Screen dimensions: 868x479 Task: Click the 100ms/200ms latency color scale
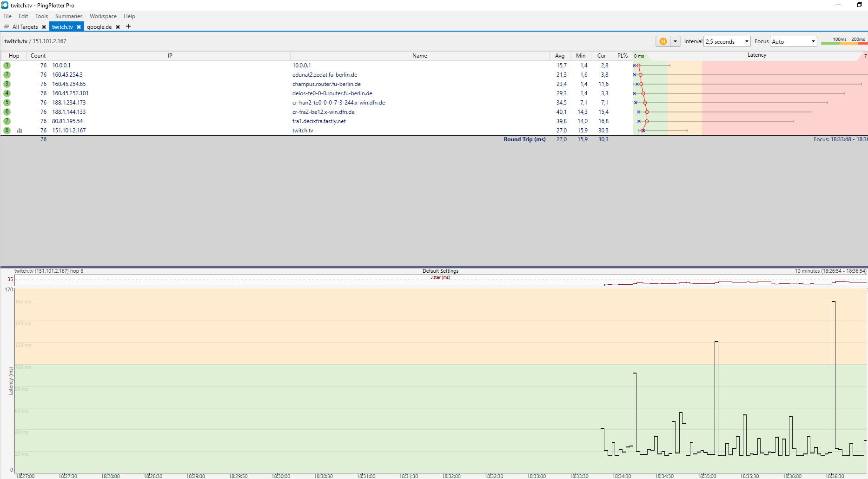(x=844, y=41)
